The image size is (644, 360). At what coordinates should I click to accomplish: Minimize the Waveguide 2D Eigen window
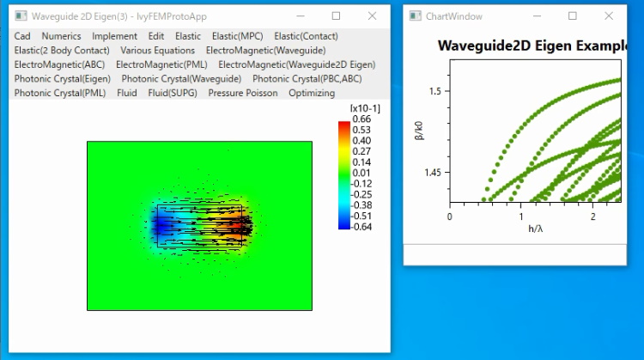coord(301,16)
